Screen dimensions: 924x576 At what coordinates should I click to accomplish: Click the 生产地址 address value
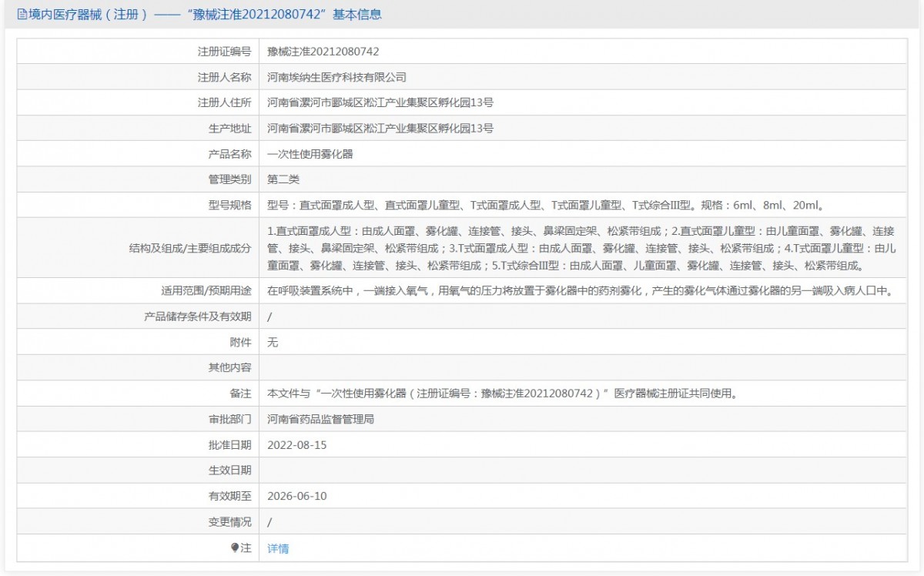380,128
